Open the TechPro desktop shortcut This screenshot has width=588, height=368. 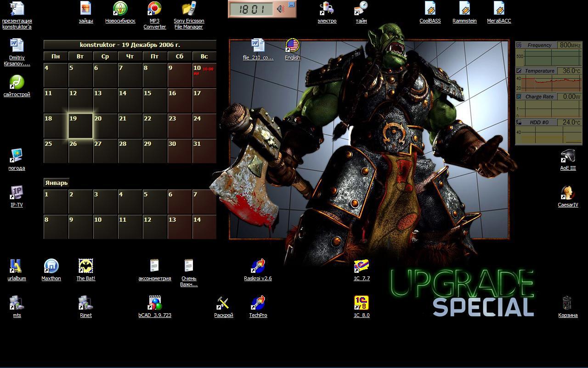tap(258, 304)
